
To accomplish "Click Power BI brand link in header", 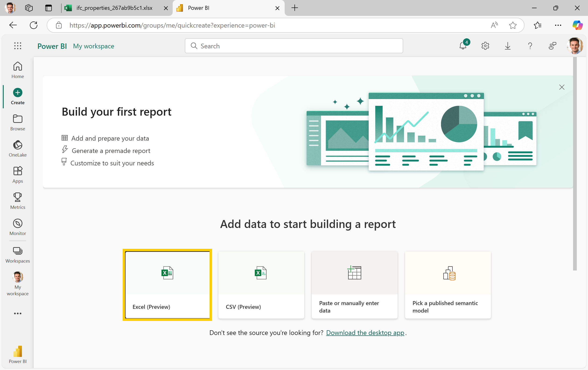I will pyautogui.click(x=52, y=46).
